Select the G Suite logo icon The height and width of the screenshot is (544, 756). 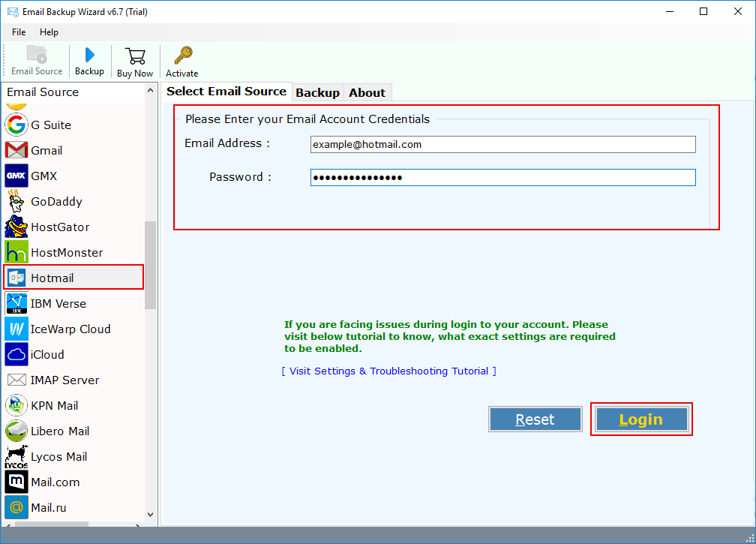(x=16, y=125)
